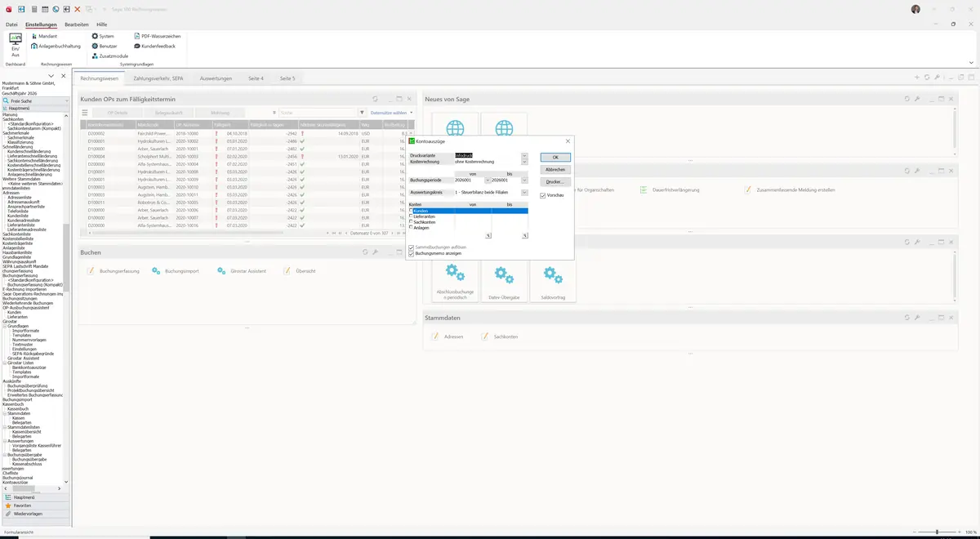Launch the Girostar Assistent
Screen dimensions: 980x539
click(x=242, y=270)
